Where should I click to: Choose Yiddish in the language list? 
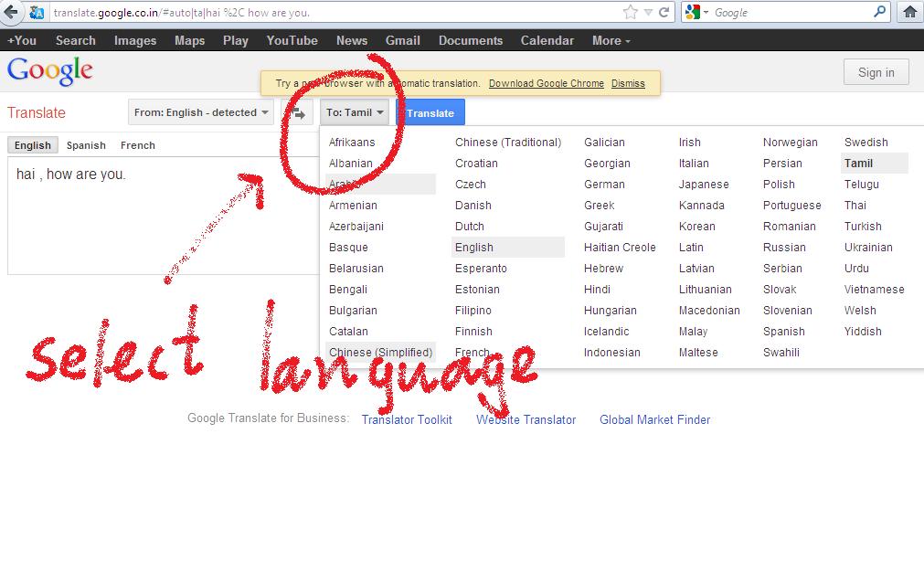(863, 332)
